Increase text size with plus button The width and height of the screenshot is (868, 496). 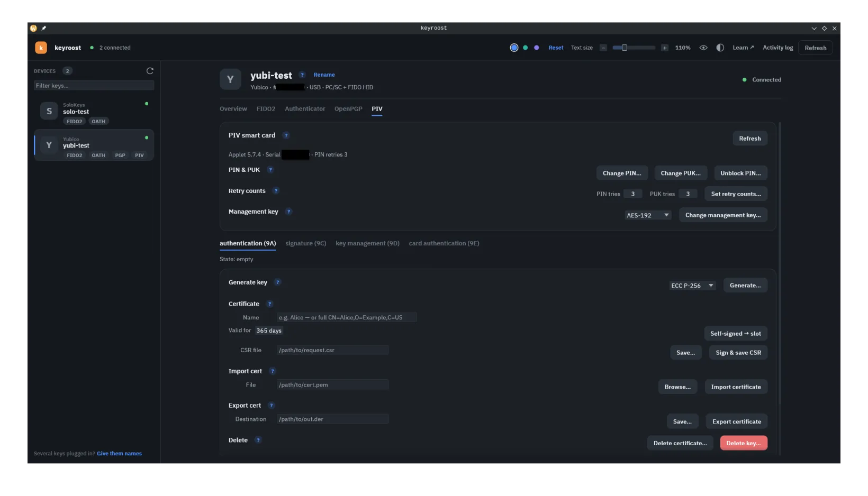click(x=665, y=48)
